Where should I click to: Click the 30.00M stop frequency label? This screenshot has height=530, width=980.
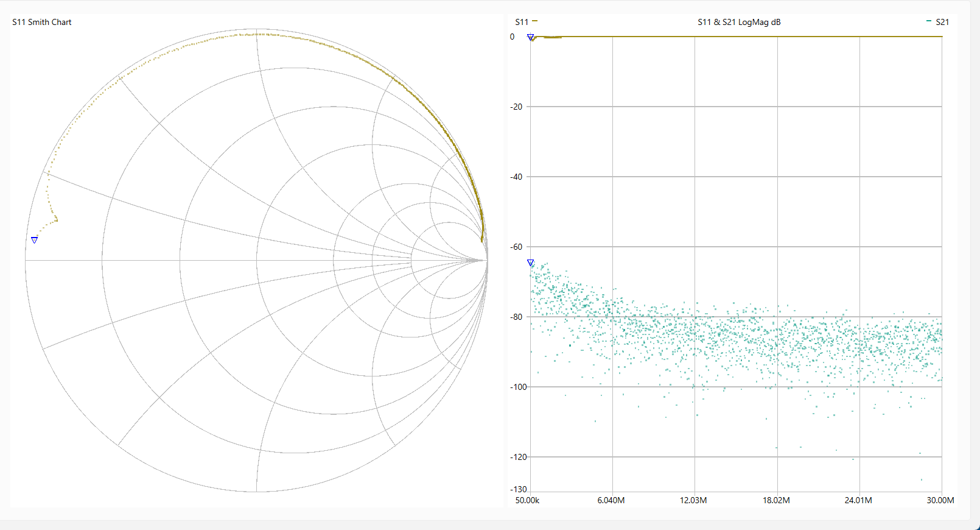tap(940, 500)
